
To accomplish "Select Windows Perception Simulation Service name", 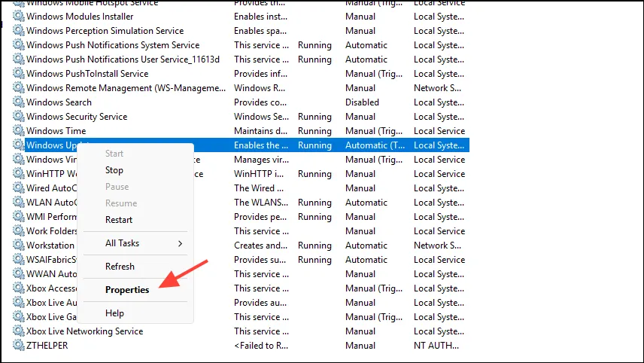I will click(x=105, y=31).
